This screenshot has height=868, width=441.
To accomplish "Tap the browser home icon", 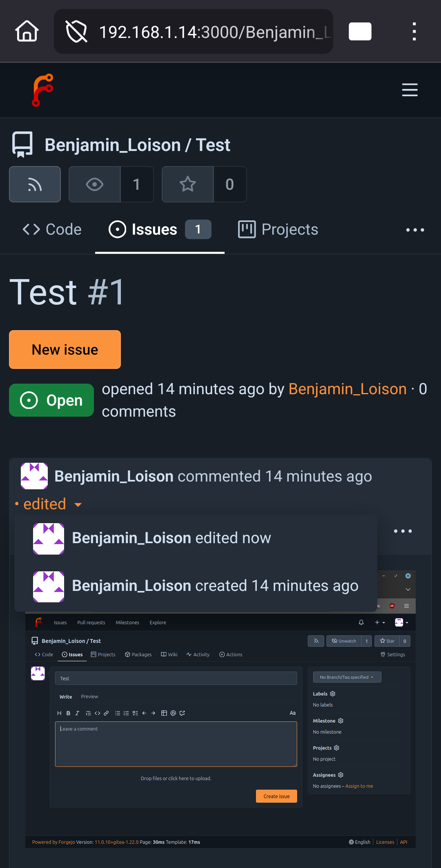I will pyautogui.click(x=27, y=31).
